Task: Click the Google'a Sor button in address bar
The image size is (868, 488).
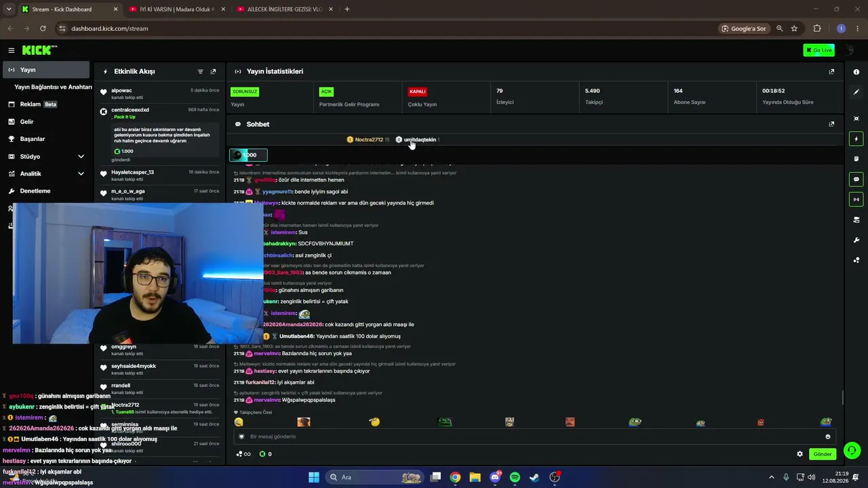Action: 745,28
